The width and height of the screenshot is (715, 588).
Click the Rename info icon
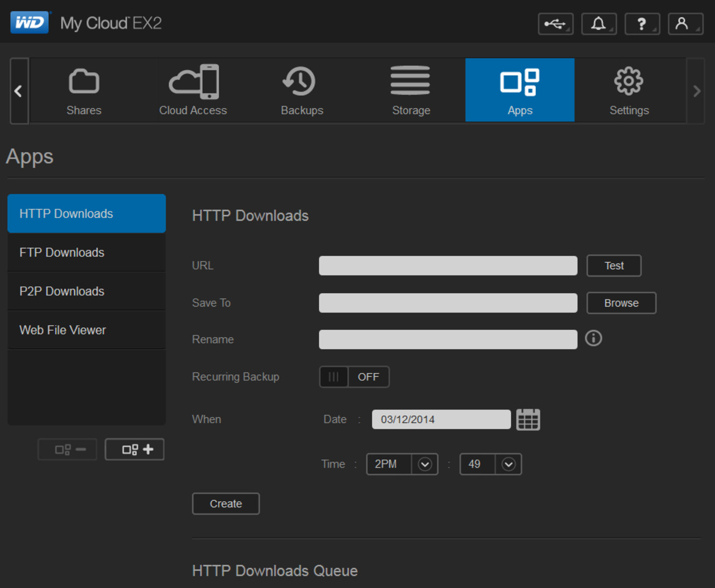coord(593,338)
